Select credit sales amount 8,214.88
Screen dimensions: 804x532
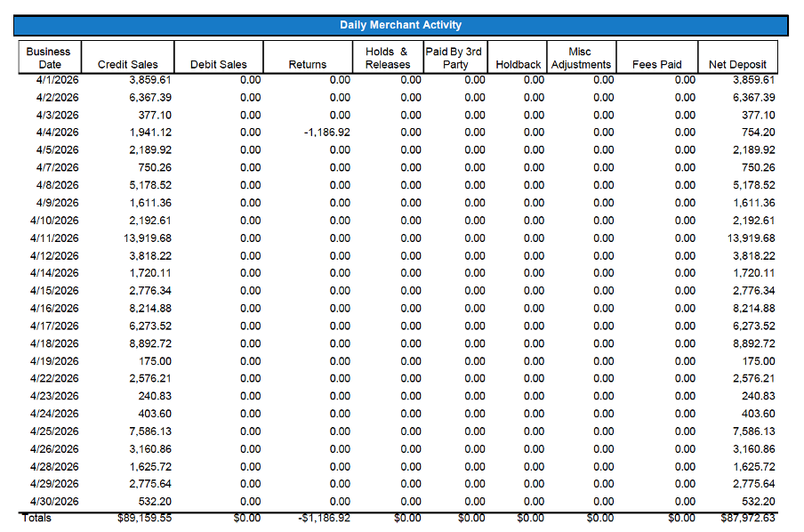(x=150, y=309)
